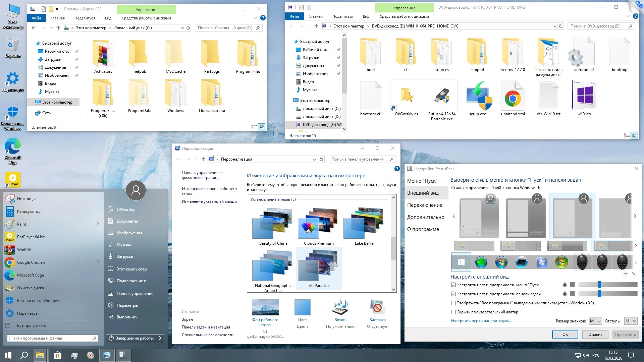Image resolution: width=644 pixels, height=362 pixels.
Task: Toggle Start menu color and transparency checkbox
Action: pos(453,285)
